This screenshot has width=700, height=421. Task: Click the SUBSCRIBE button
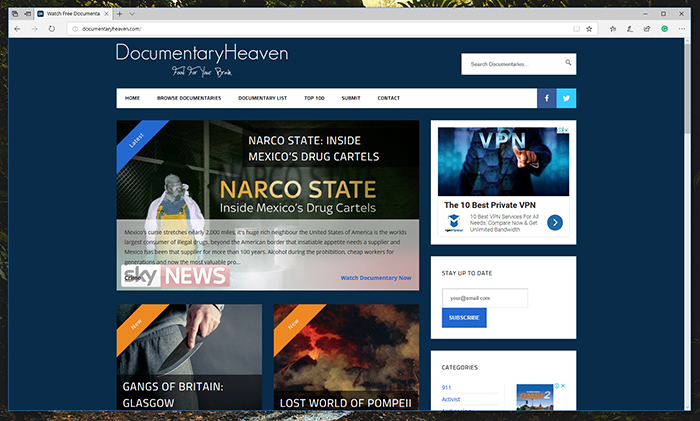click(464, 317)
